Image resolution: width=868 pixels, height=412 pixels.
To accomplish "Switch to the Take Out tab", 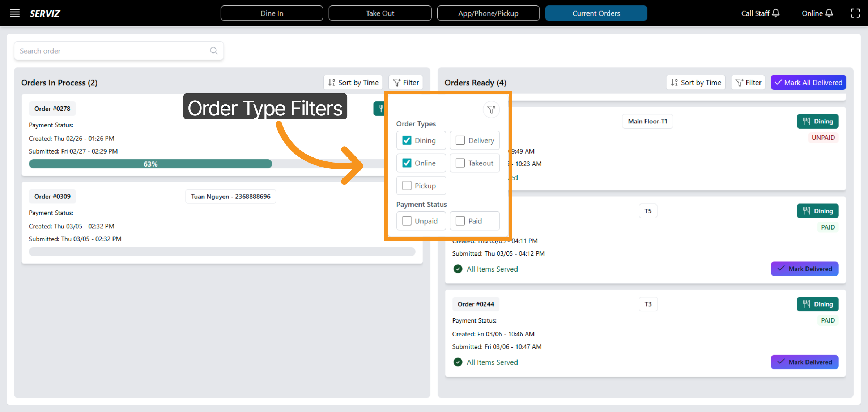I will point(380,13).
